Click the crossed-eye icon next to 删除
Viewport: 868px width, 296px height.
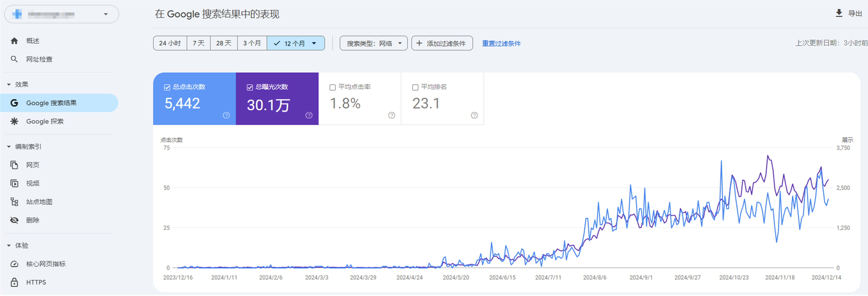[x=14, y=220]
